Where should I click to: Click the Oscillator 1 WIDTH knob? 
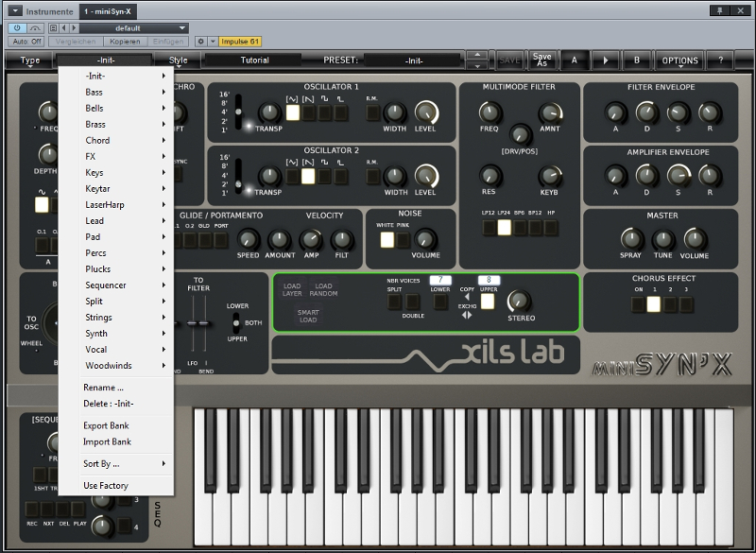click(394, 112)
